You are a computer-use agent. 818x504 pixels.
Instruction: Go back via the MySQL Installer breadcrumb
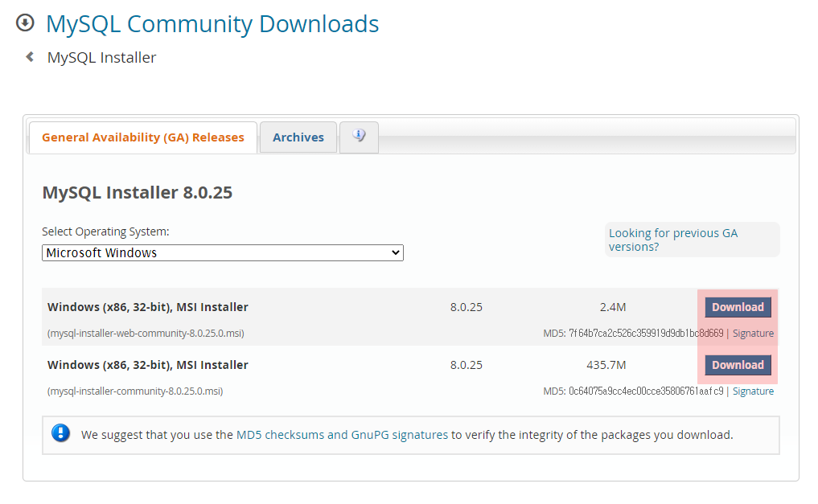[x=101, y=57]
